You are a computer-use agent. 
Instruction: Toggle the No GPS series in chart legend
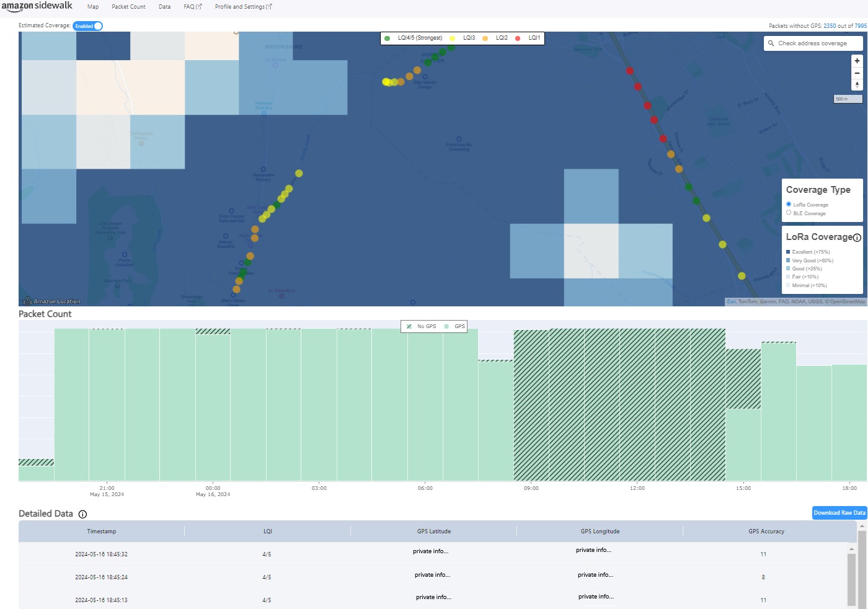[x=422, y=326]
